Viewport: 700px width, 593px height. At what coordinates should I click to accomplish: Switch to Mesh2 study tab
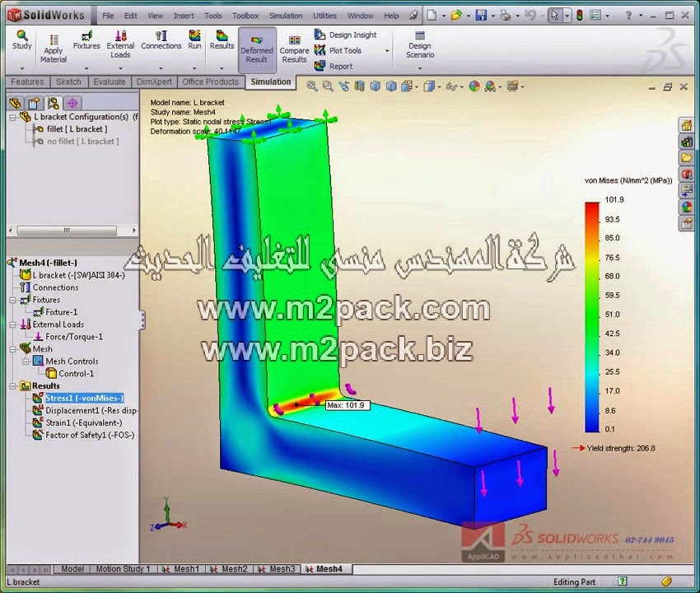(x=229, y=569)
